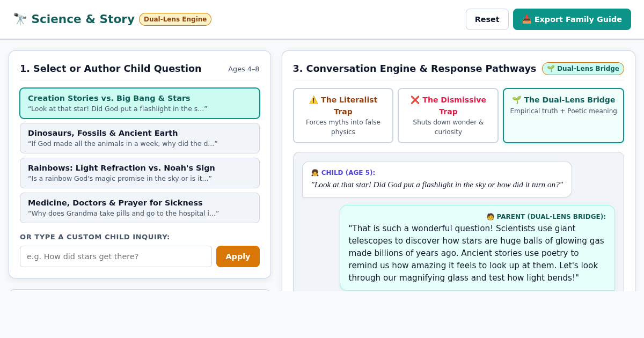The image size is (644, 338).
Task: Click the parent avatar icon in chat
Action: (491, 217)
